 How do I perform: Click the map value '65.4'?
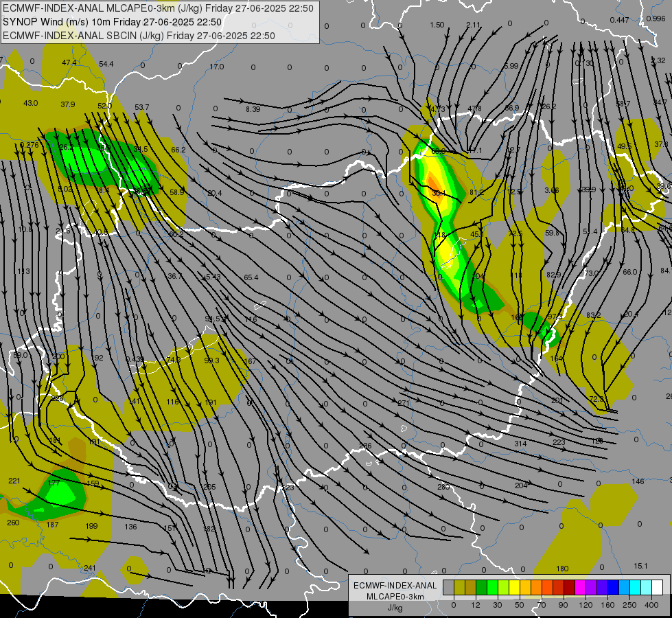pyautogui.click(x=251, y=277)
